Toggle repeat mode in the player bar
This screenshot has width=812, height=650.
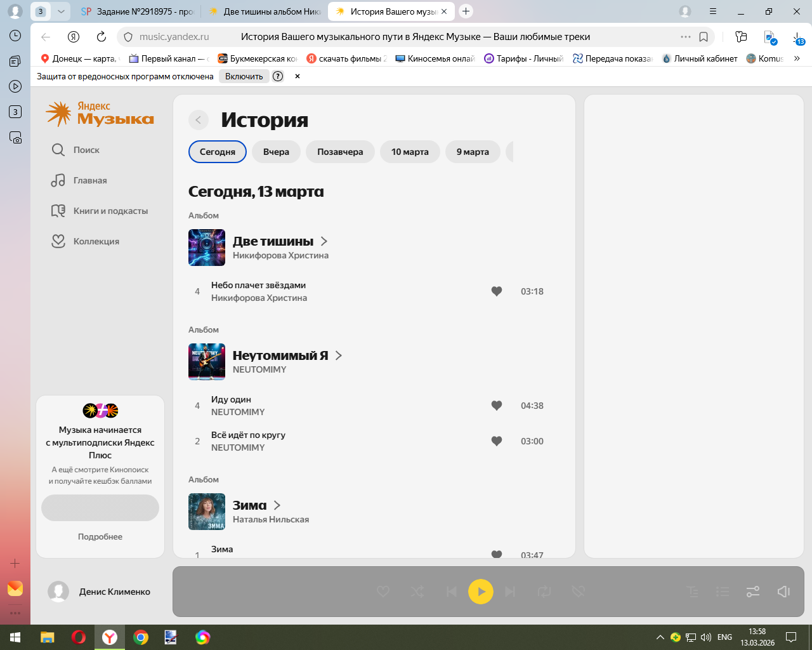coord(544,592)
